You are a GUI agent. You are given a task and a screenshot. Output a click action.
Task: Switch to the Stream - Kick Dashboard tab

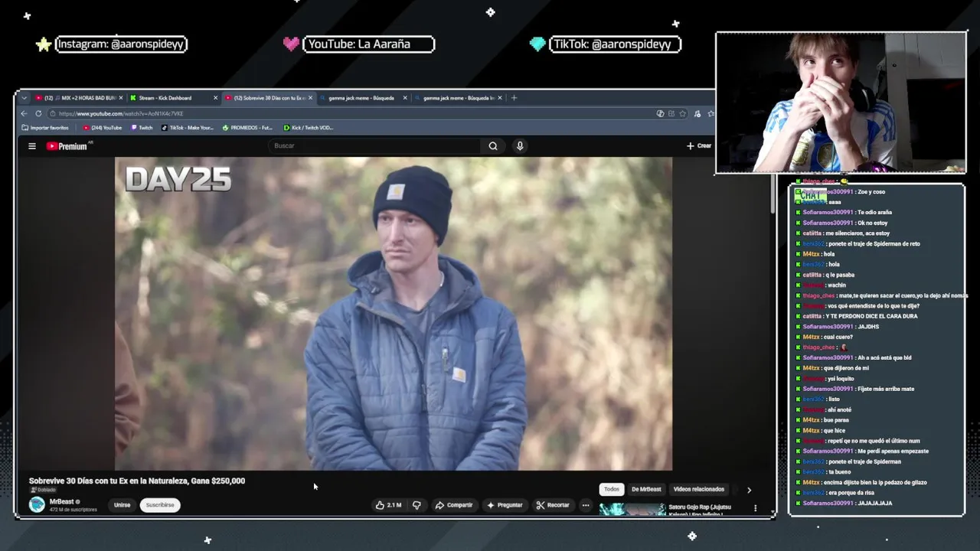click(x=165, y=98)
